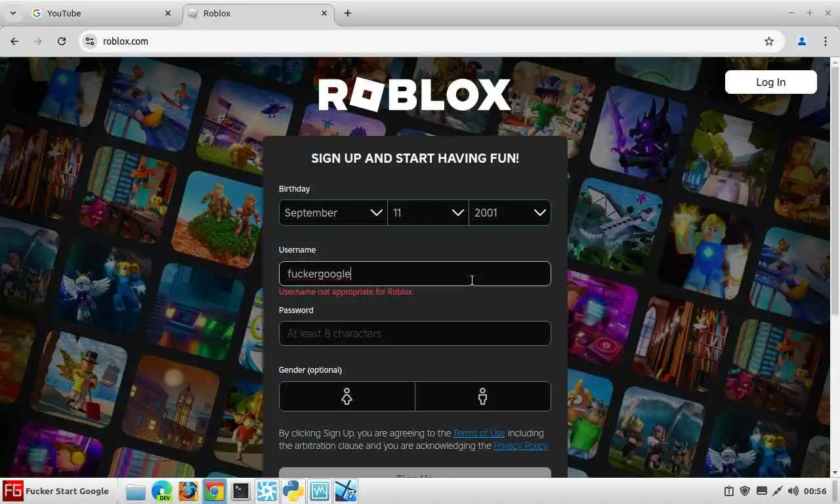Open the file manager from the taskbar
840x504 pixels.
tap(136, 491)
